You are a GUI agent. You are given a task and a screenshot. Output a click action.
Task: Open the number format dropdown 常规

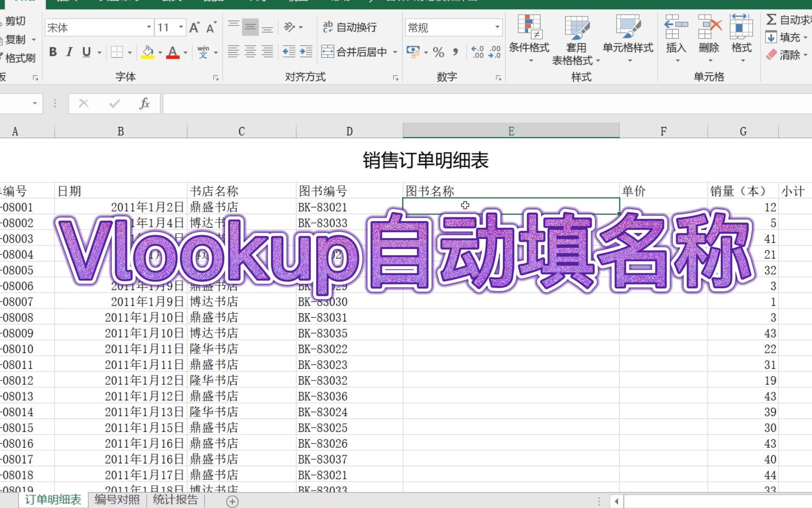[x=497, y=27]
